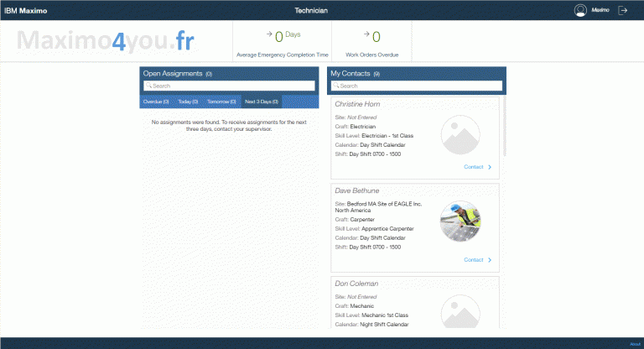Switch to the Overdue (0) tab

tap(156, 102)
